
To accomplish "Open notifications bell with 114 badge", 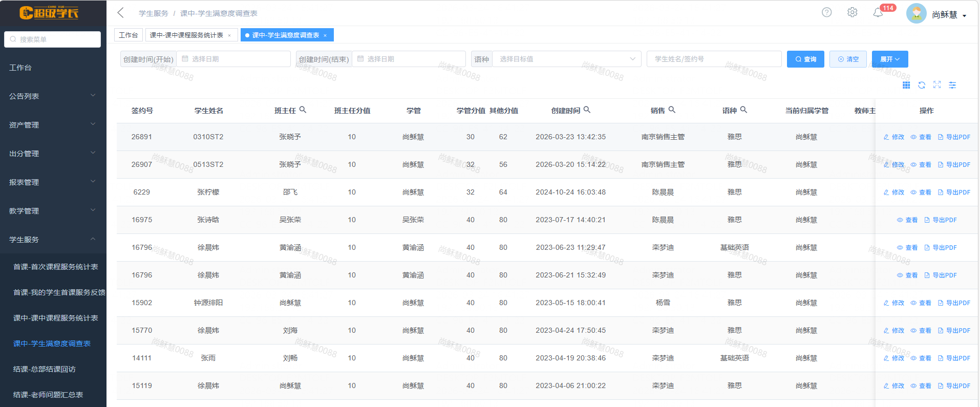I will [x=878, y=13].
